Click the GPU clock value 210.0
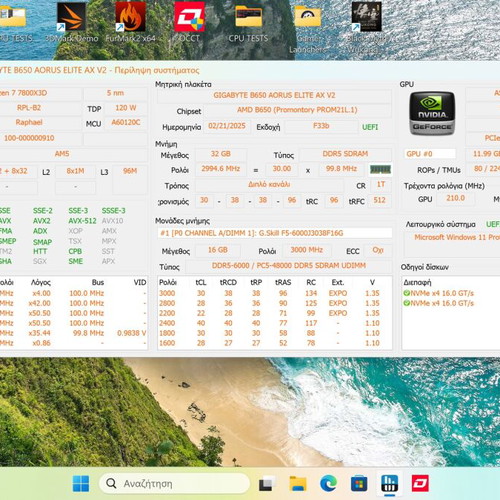This screenshot has width=500, height=500. pyautogui.click(x=455, y=198)
